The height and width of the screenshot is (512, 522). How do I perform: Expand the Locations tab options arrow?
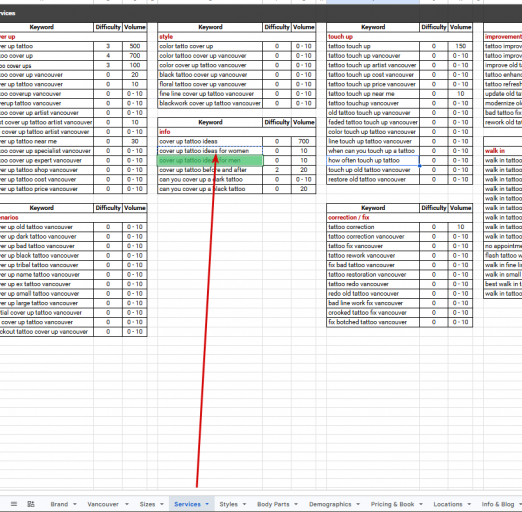click(x=469, y=504)
